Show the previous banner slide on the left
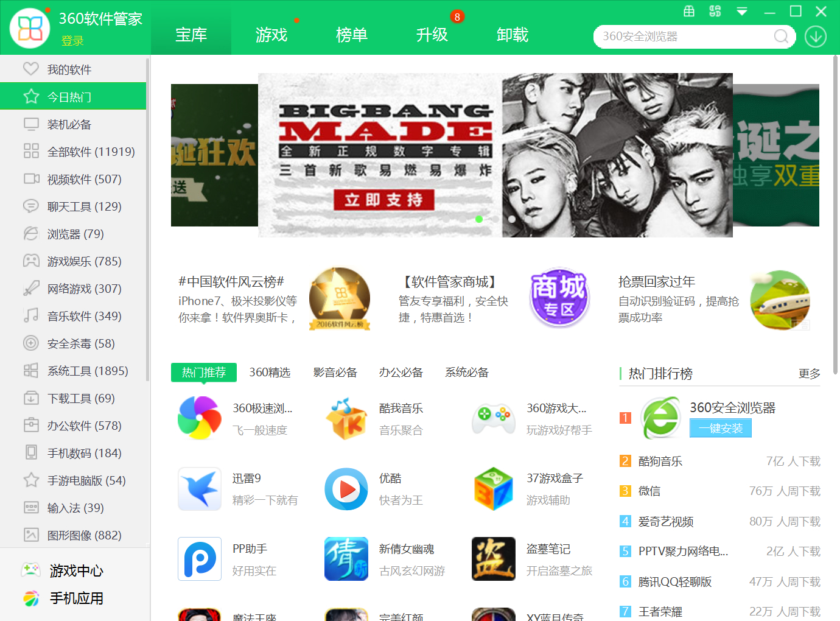 (x=214, y=155)
